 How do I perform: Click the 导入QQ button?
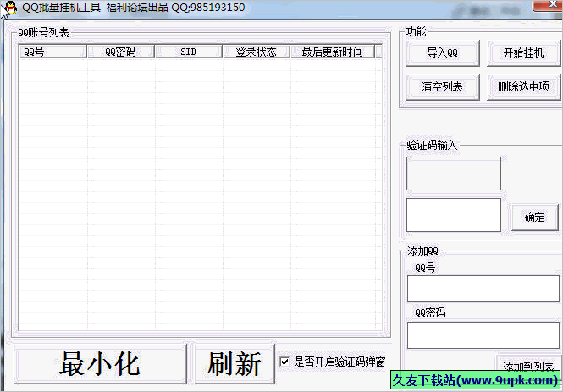tap(442, 53)
